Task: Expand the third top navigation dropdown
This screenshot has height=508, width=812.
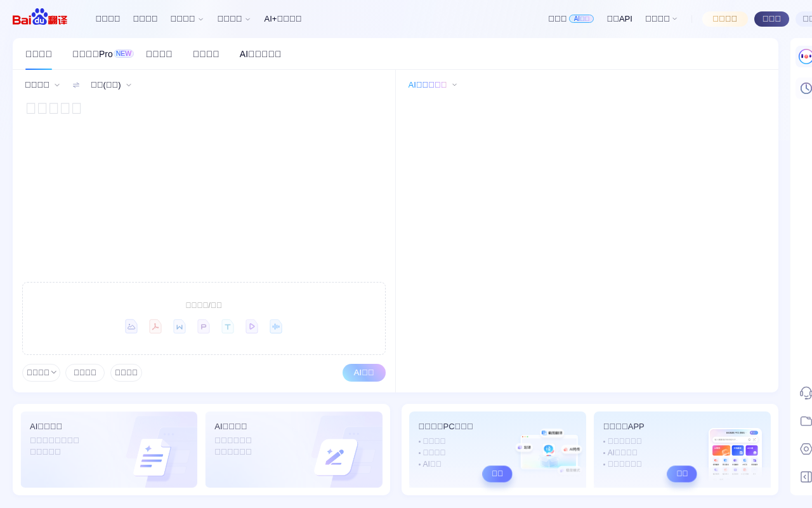Action: coord(187,18)
